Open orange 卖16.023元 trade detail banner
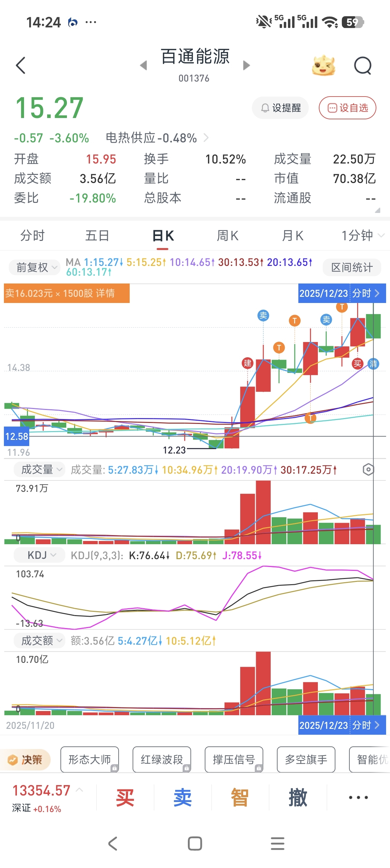This screenshot has height=868, width=390. point(67,293)
